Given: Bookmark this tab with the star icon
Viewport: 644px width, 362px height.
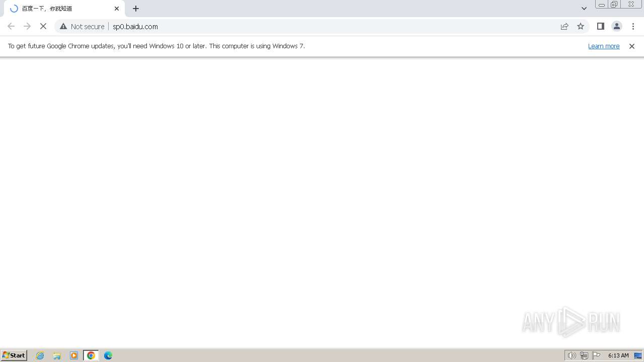Looking at the screenshot, I should coord(581,26).
